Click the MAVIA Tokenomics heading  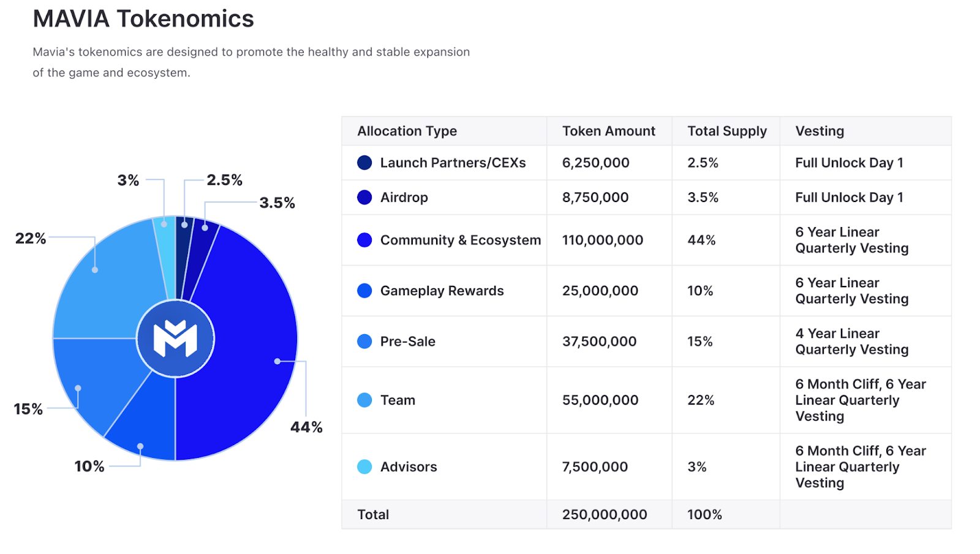pyautogui.click(x=143, y=19)
